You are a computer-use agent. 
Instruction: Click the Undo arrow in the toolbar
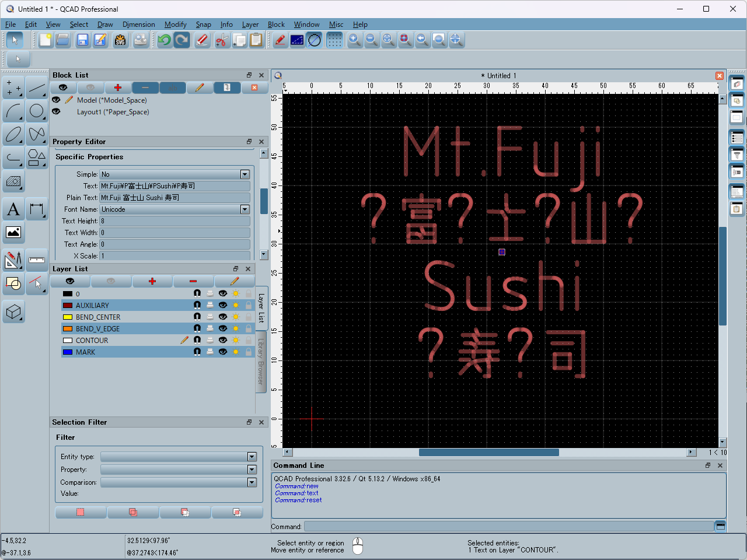[165, 40]
